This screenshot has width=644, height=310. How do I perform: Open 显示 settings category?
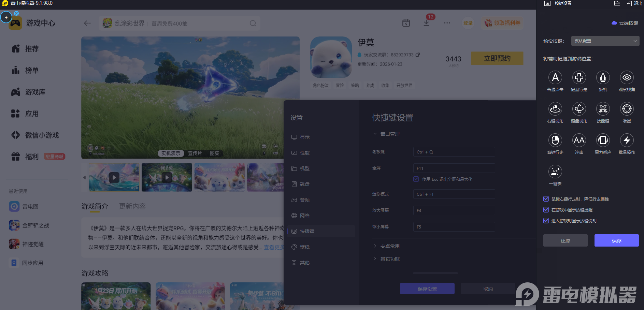pyautogui.click(x=321, y=137)
